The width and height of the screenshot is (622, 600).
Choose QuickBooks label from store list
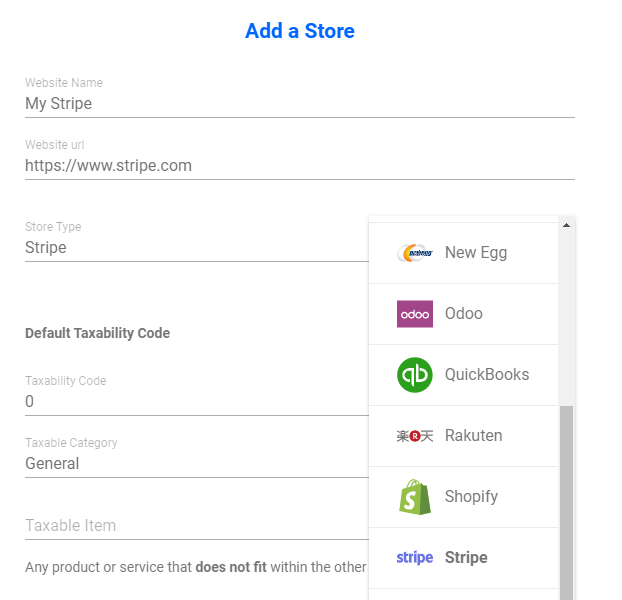point(487,374)
